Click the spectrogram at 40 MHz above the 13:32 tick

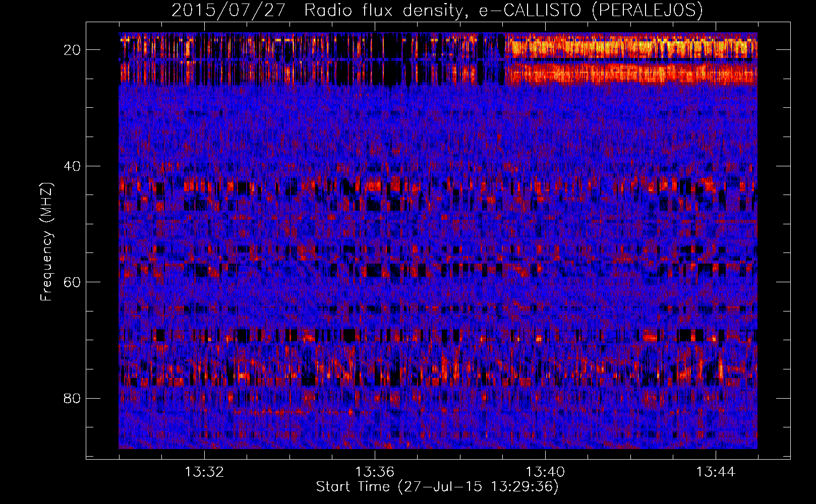pos(204,166)
